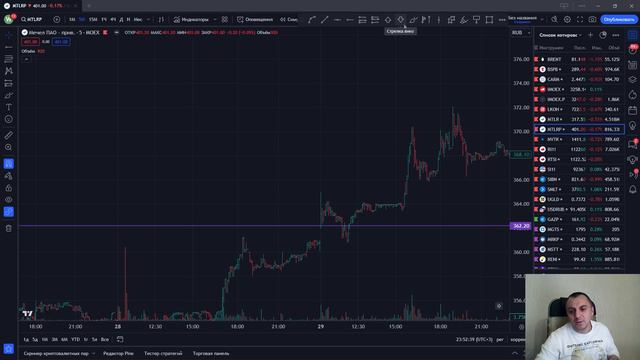Select the 15-minute (15М) timeframe
This screenshot has width=640, height=360.
[x=93, y=20]
